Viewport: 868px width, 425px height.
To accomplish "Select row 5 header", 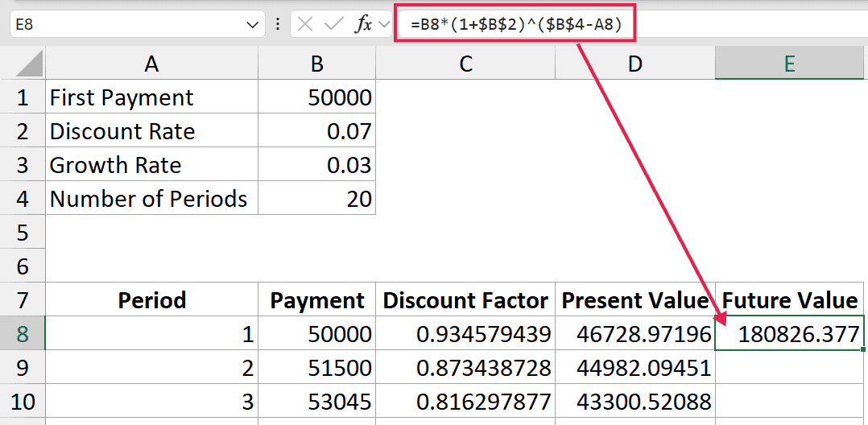I will [23, 233].
